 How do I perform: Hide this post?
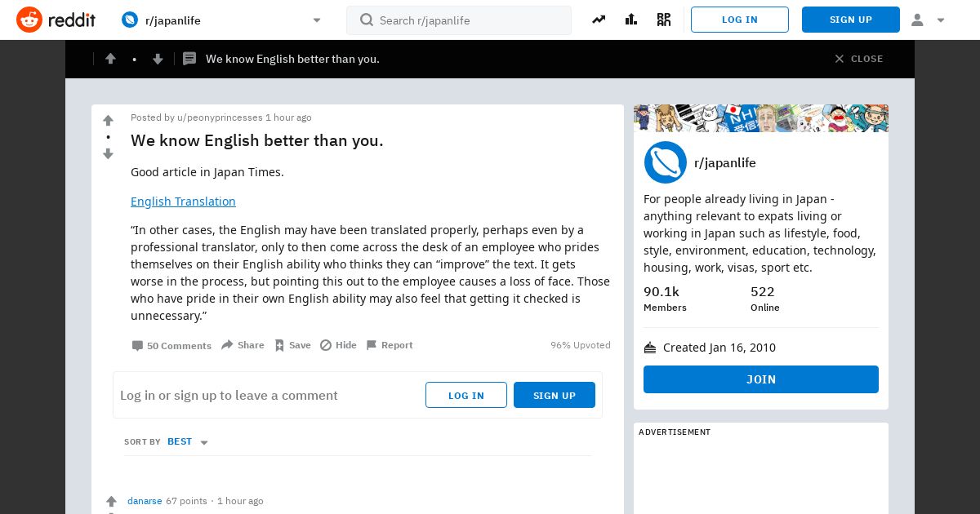tap(338, 345)
